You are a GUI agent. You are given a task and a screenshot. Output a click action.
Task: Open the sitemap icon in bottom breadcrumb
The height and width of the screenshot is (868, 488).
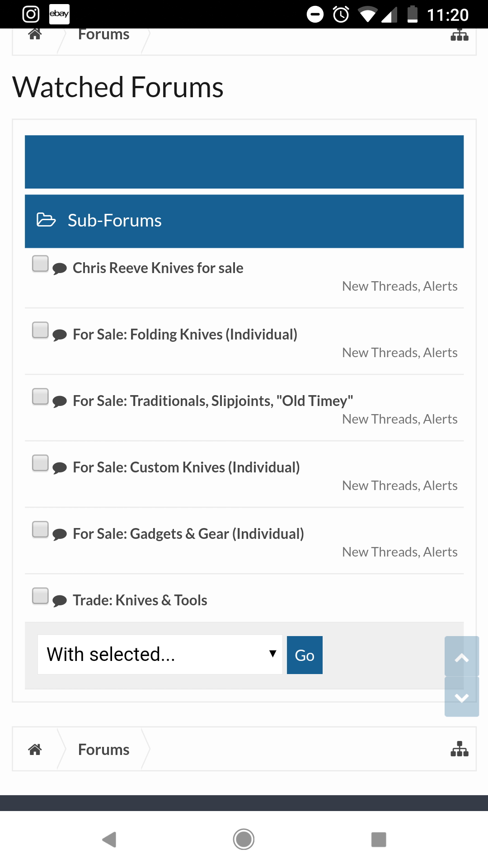pyautogui.click(x=460, y=749)
